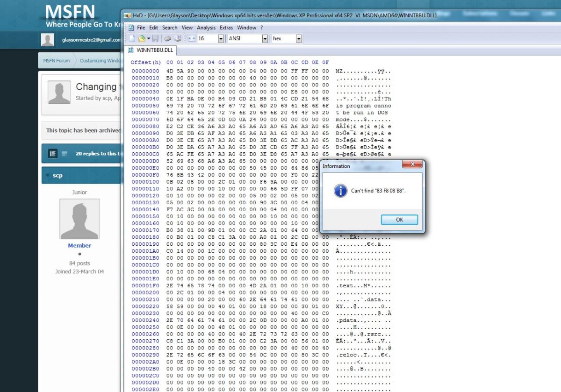Click the Member rank label under the avatar

pos(79,245)
